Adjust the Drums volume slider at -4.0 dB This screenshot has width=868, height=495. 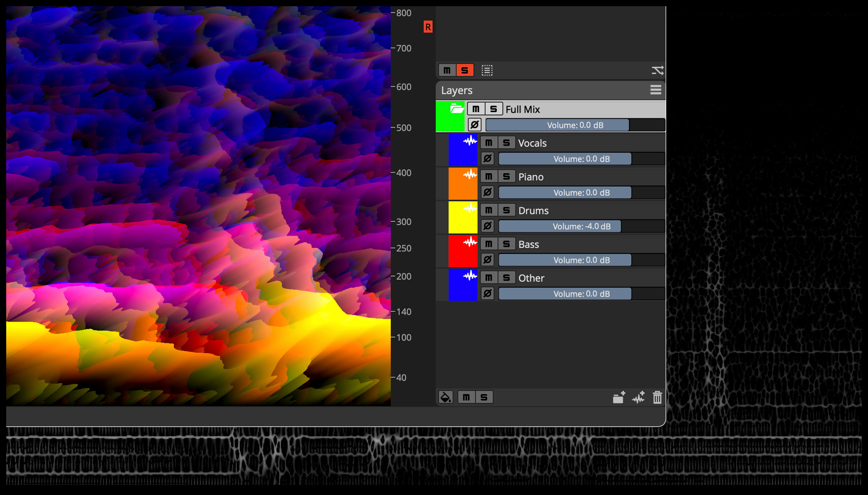[581, 226]
